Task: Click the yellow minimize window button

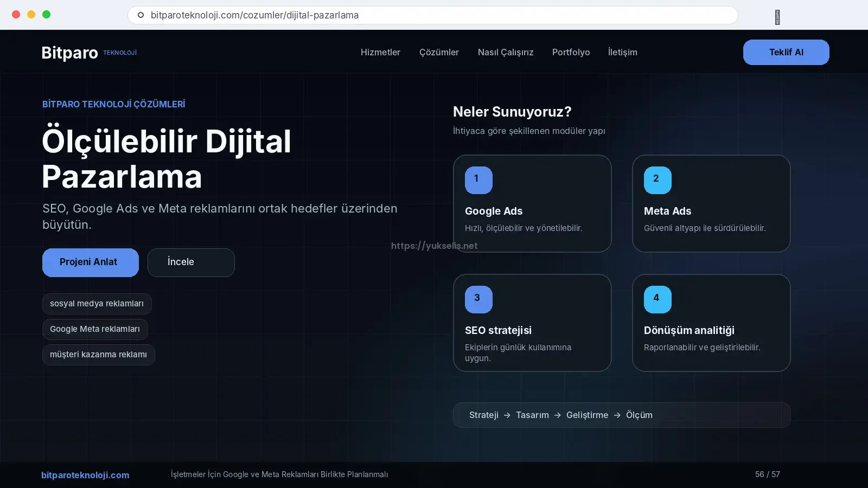Action: (x=31, y=15)
